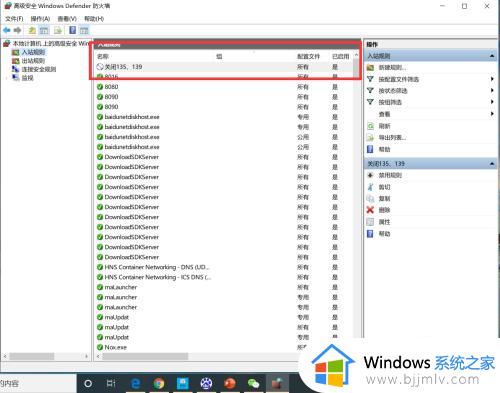Screen dimensions: 500x393
Task: Click the 导出列表 icon in actions pane
Action: [370, 138]
